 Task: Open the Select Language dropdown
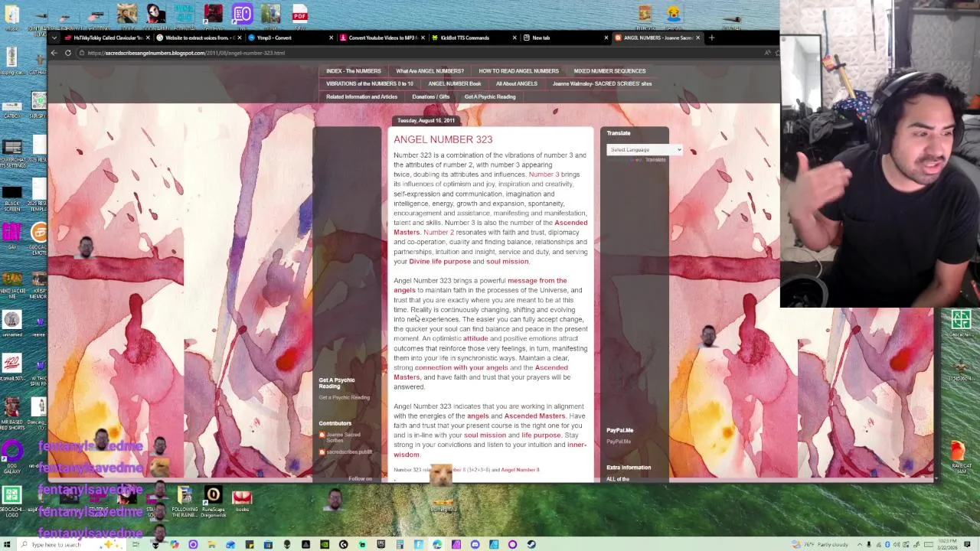(644, 149)
